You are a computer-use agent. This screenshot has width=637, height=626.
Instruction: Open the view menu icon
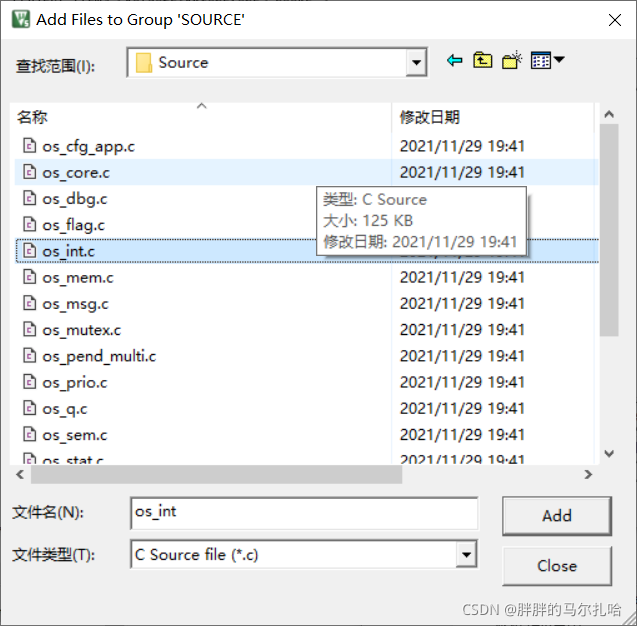(x=541, y=61)
